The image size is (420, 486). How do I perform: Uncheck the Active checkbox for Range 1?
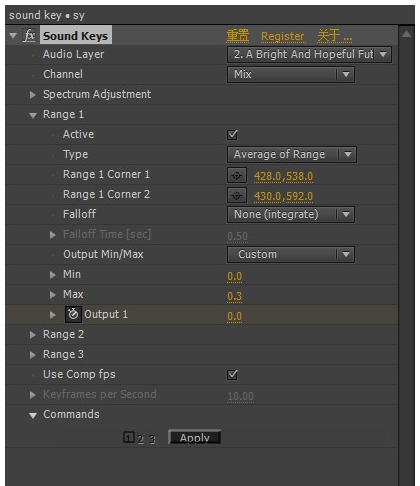(232, 135)
